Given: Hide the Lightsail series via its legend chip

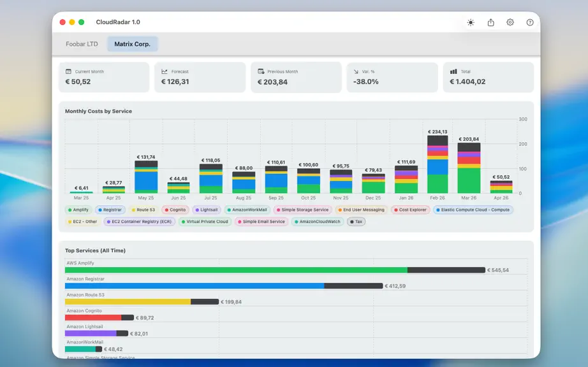Looking at the screenshot, I should (206, 210).
